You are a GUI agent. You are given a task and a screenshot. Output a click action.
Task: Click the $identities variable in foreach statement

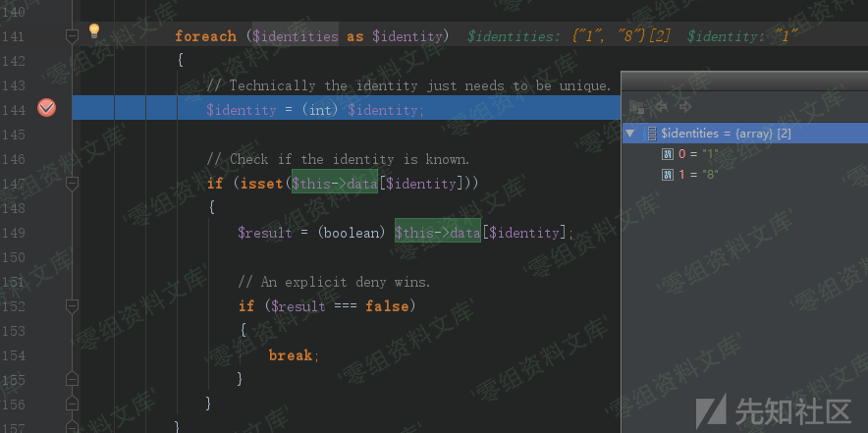tap(295, 36)
